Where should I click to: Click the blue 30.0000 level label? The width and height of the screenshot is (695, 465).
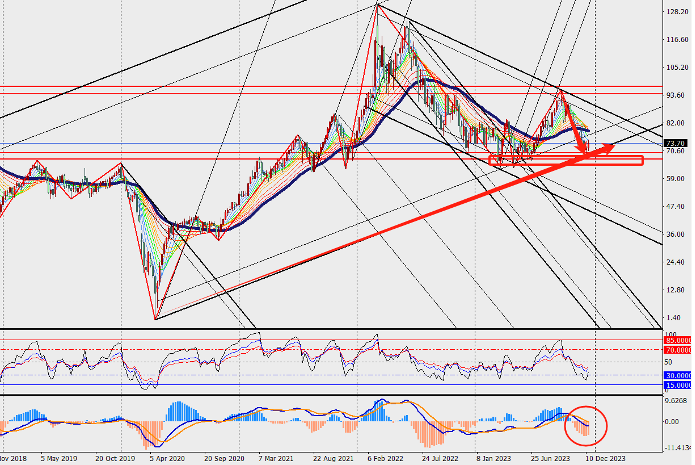click(678, 375)
